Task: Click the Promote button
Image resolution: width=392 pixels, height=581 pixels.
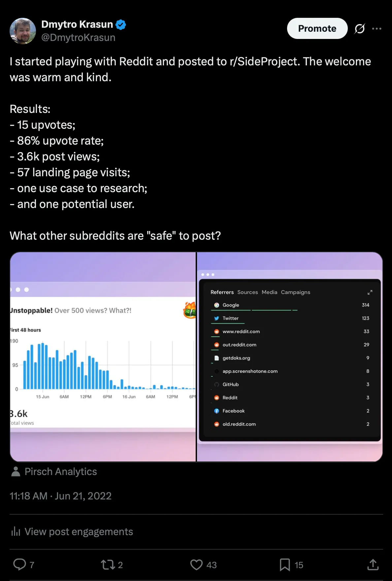Action: point(317,29)
